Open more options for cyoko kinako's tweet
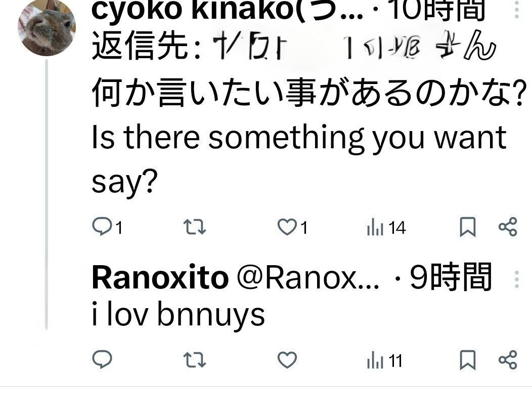 pos(516,9)
